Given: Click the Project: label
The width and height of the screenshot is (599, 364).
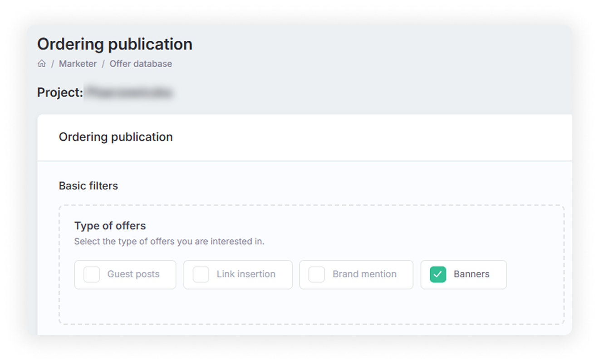Looking at the screenshot, I should 60,92.
